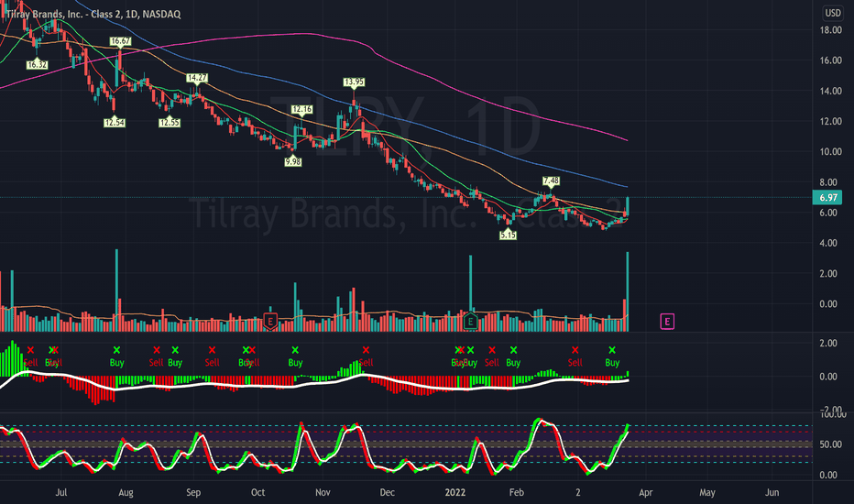This screenshot has height=504, width=854.
Task: Click the Oct label on time axis
Action: [x=258, y=493]
